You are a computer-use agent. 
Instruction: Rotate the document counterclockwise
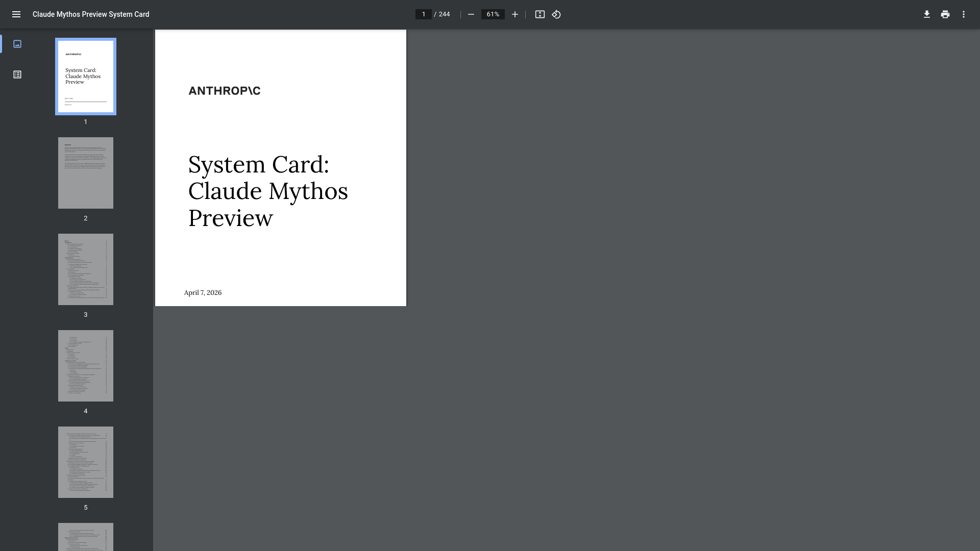(556, 14)
